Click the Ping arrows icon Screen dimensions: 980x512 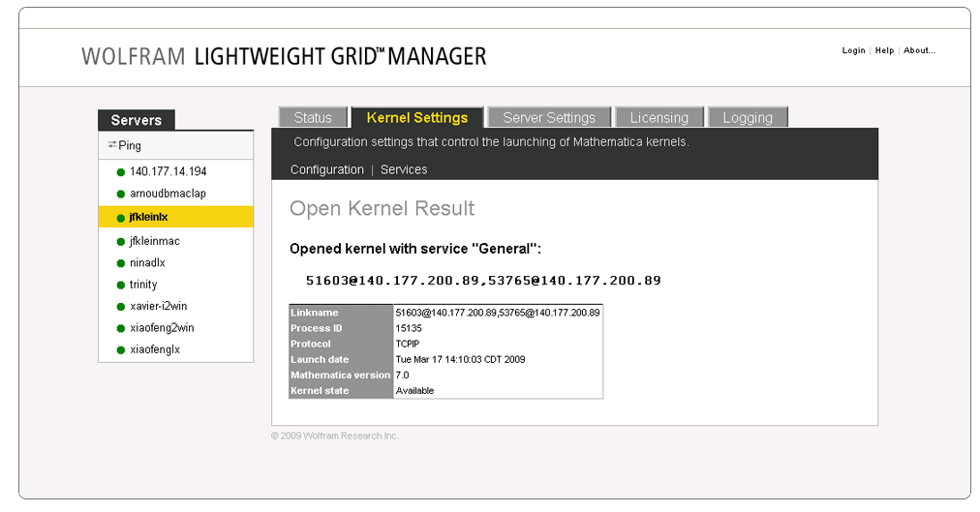(x=112, y=145)
